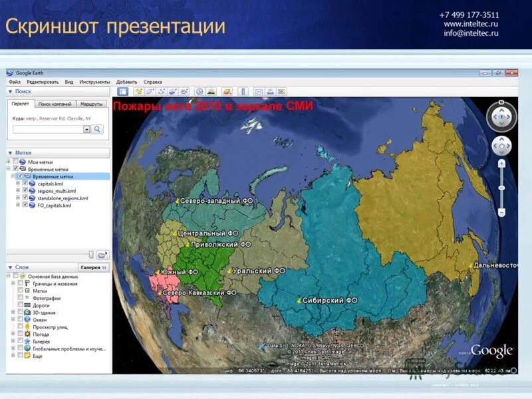
Task: Click the north N compass marker
Action: tap(501, 102)
